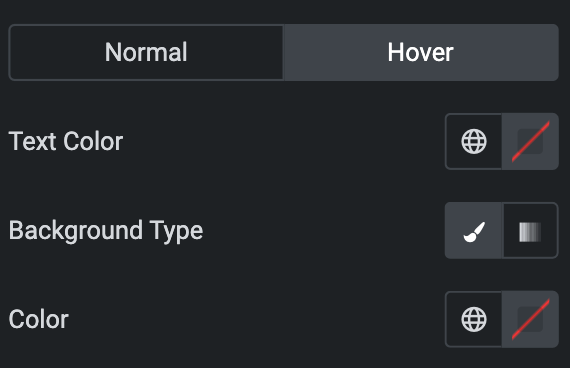Switch to the Normal state tab
The width and height of the screenshot is (570, 368).
click(x=146, y=52)
